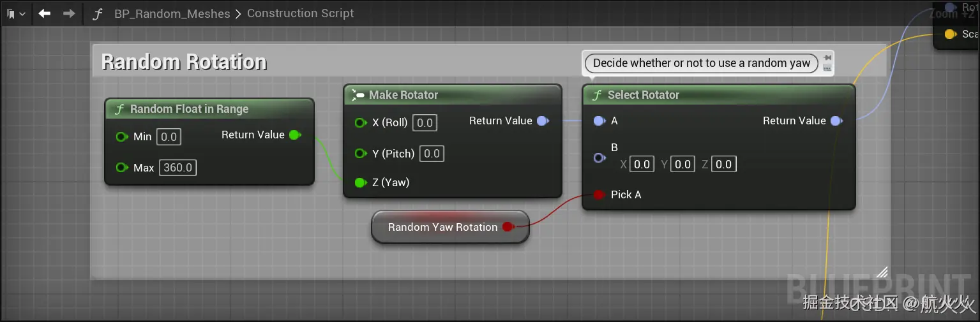Toggle the comment bubble pin icon

pos(827,57)
